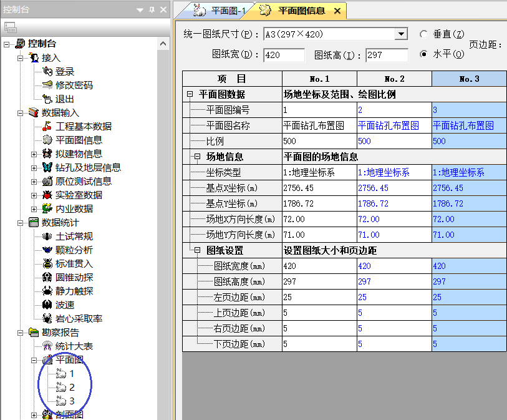Click the console toolbar list-view icon
507x420 pixels.
(11, 27)
